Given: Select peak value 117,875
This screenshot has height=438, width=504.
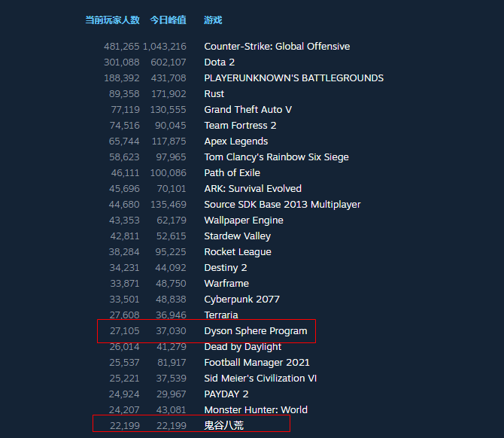Looking at the screenshot, I should pyautogui.click(x=169, y=141).
